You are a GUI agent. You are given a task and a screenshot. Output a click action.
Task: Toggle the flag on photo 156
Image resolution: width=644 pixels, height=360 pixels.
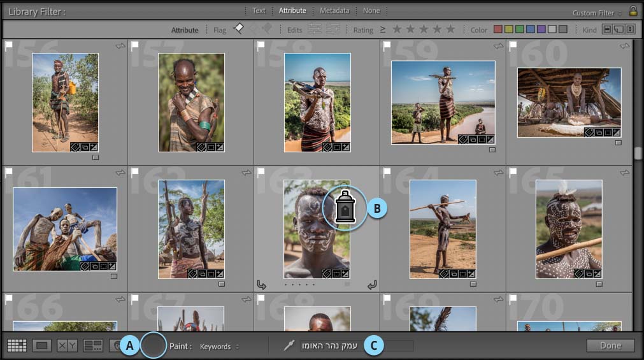coord(9,47)
